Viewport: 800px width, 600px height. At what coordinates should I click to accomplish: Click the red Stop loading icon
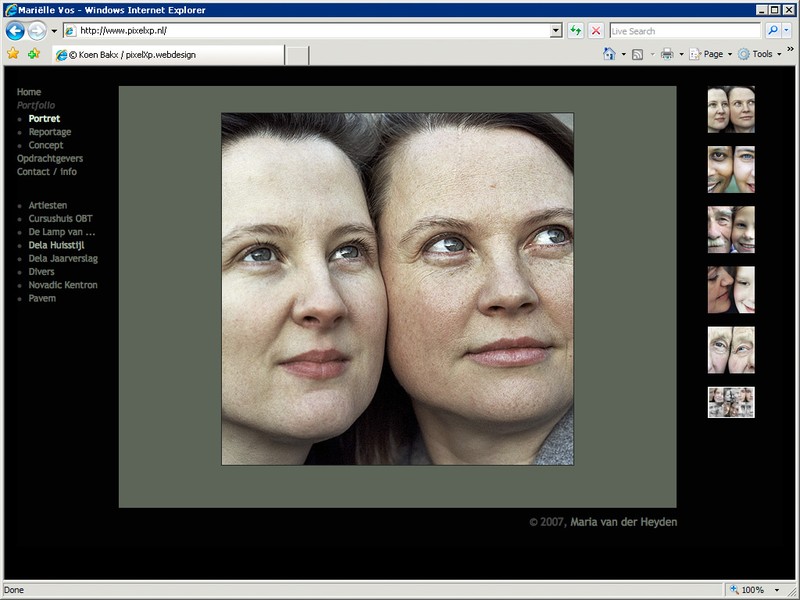596,31
